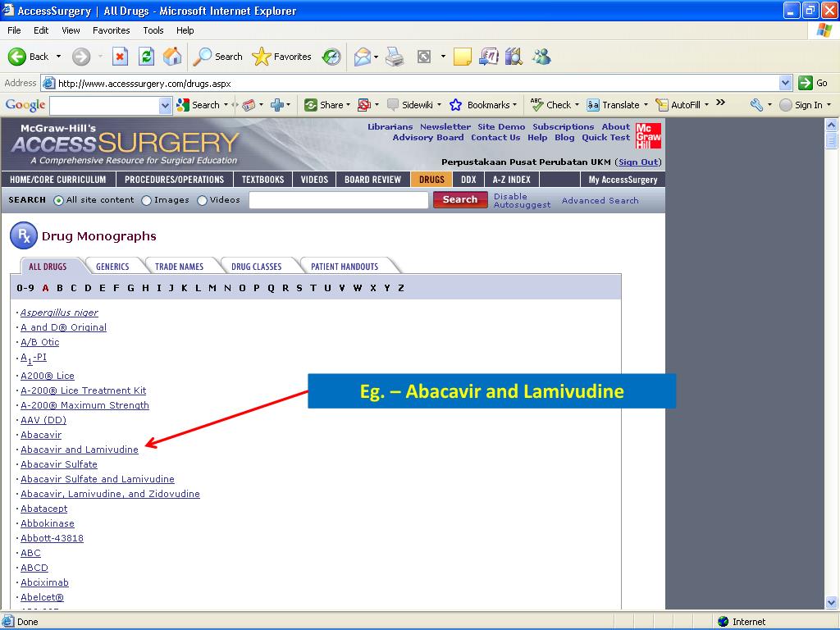840x630 pixels.
Task: Expand the Google search box dropdown
Action: (x=165, y=106)
